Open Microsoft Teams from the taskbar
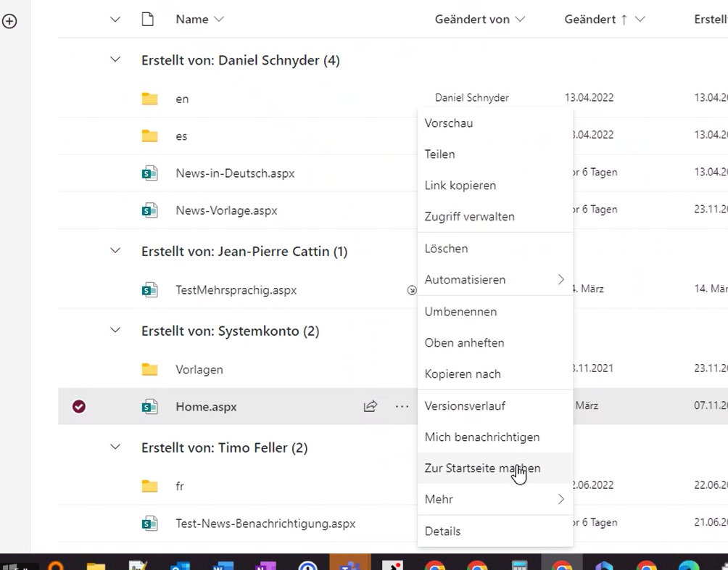The height and width of the screenshot is (570, 728). (x=349, y=563)
